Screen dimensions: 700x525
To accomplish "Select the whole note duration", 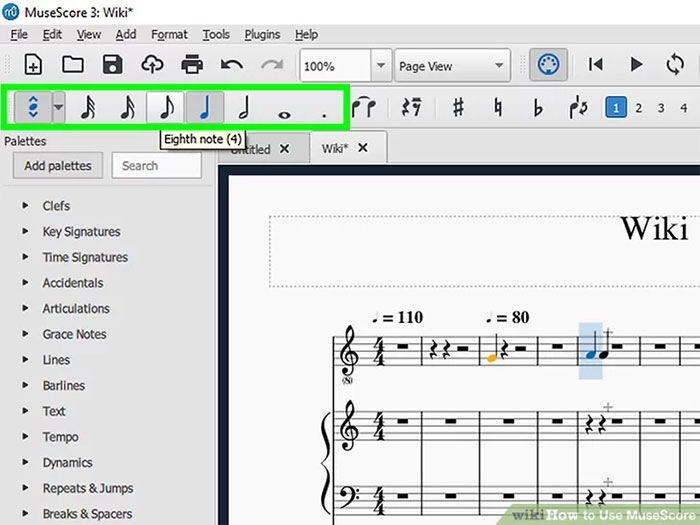I will (285, 110).
